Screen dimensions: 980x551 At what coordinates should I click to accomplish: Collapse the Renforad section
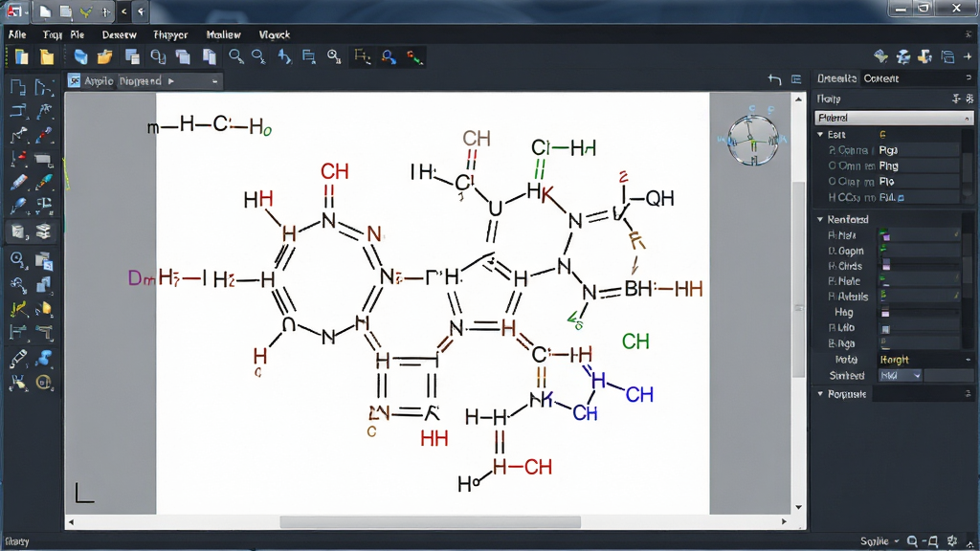(820, 219)
